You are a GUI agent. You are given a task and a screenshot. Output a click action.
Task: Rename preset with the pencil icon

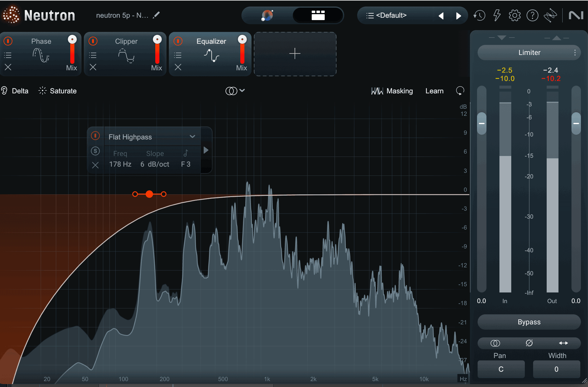(x=156, y=15)
